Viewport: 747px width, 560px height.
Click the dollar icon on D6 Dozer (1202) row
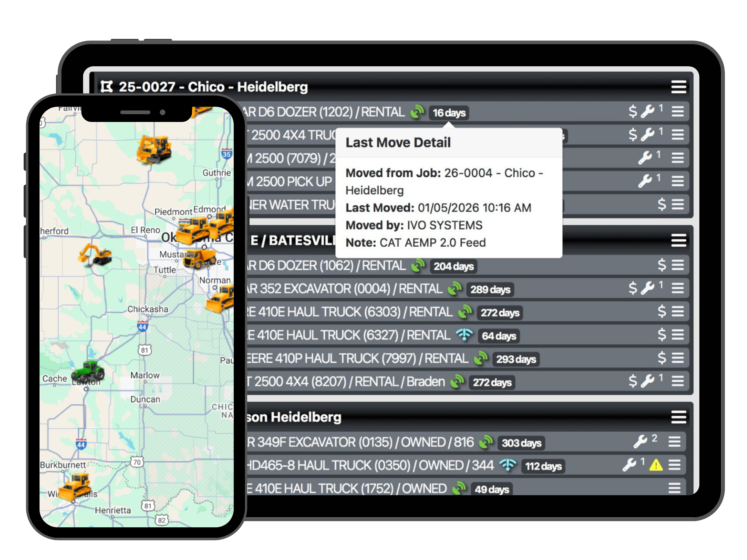pos(632,111)
